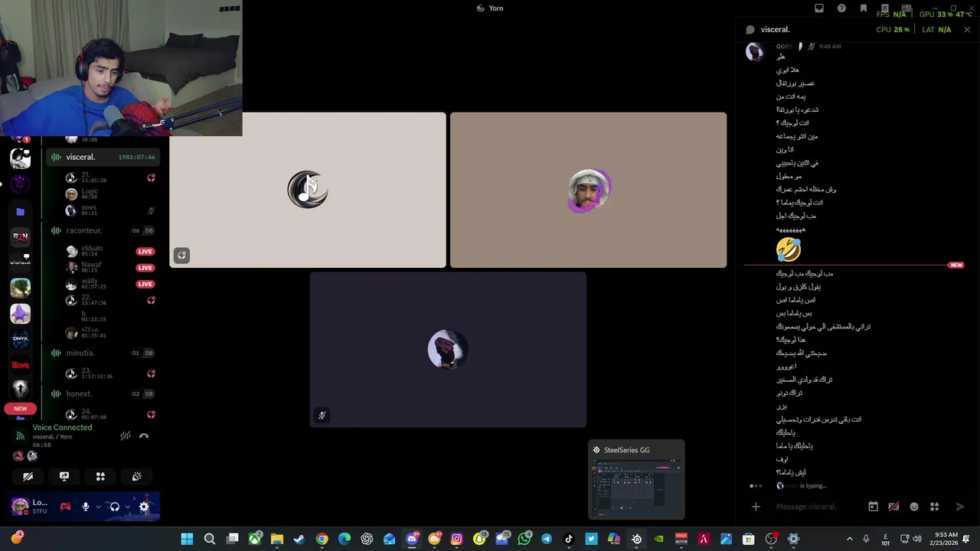
Task: Select the honest. voice channel
Action: coord(102,393)
